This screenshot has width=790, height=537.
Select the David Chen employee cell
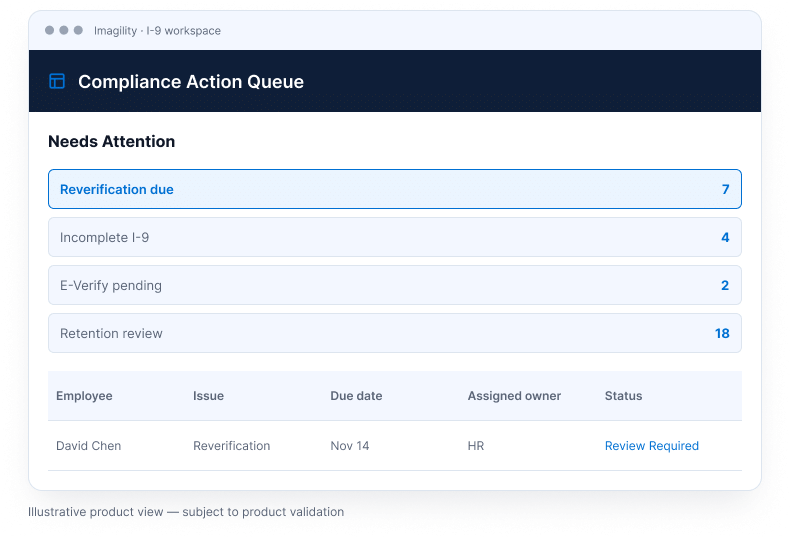[89, 446]
